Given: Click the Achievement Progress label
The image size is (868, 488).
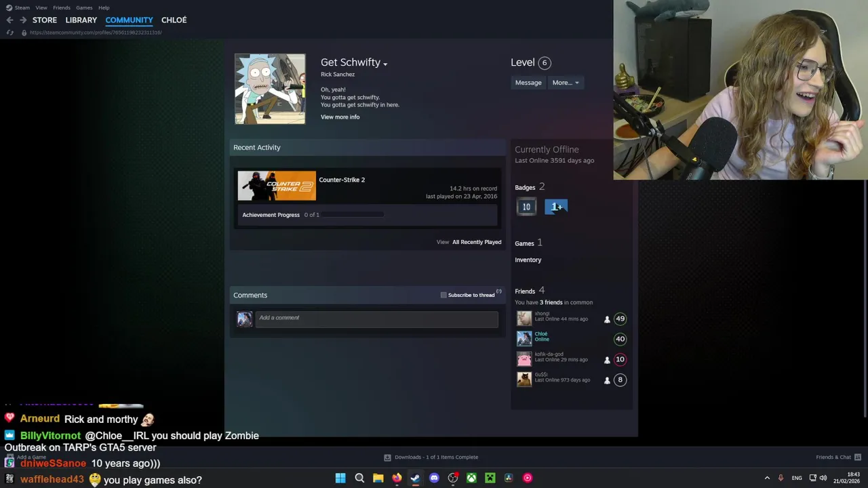Looking at the screenshot, I should 271,215.
